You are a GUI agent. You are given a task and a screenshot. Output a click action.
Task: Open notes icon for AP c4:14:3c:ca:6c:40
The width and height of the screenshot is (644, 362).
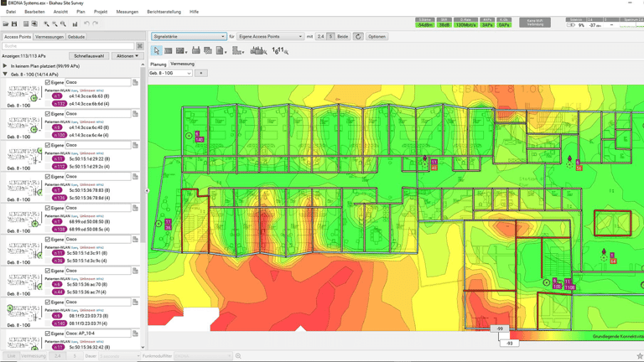point(135,114)
